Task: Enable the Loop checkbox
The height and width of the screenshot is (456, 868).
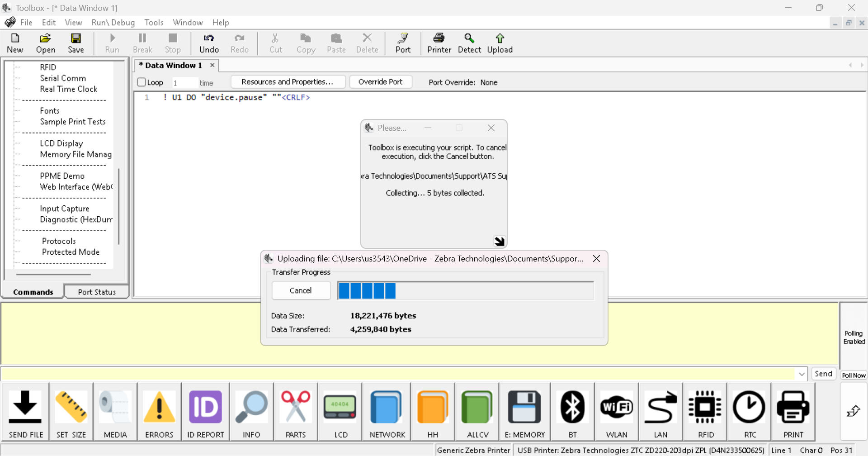Action: (x=142, y=82)
